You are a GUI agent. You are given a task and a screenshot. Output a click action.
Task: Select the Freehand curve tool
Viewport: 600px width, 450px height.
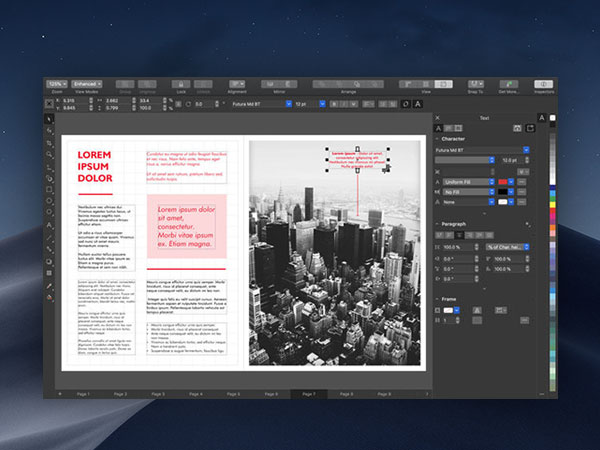coord(49,167)
